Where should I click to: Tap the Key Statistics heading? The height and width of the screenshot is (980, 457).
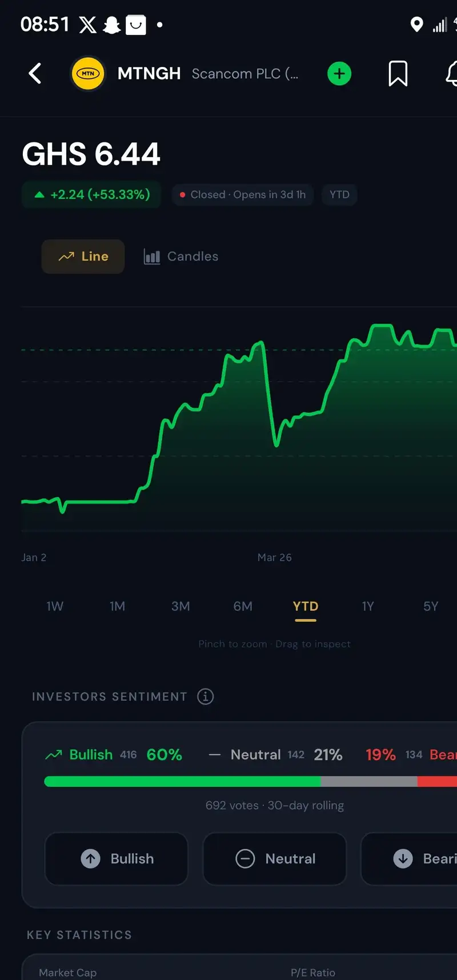tap(79, 935)
